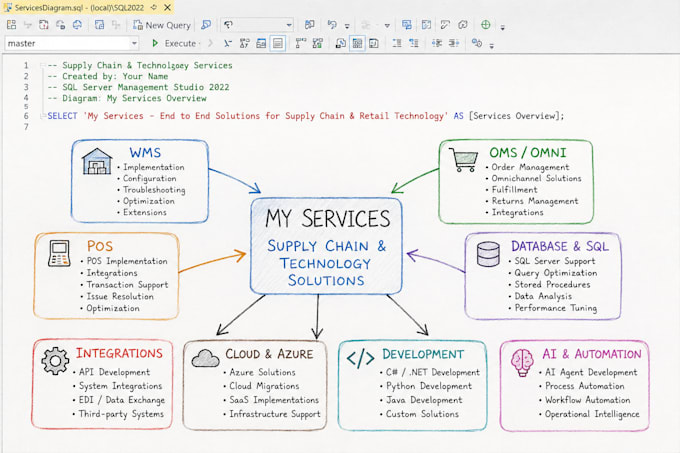Click the blue square window icon in the top toolbar
The height and width of the screenshot is (453, 680).
(x=426, y=25)
